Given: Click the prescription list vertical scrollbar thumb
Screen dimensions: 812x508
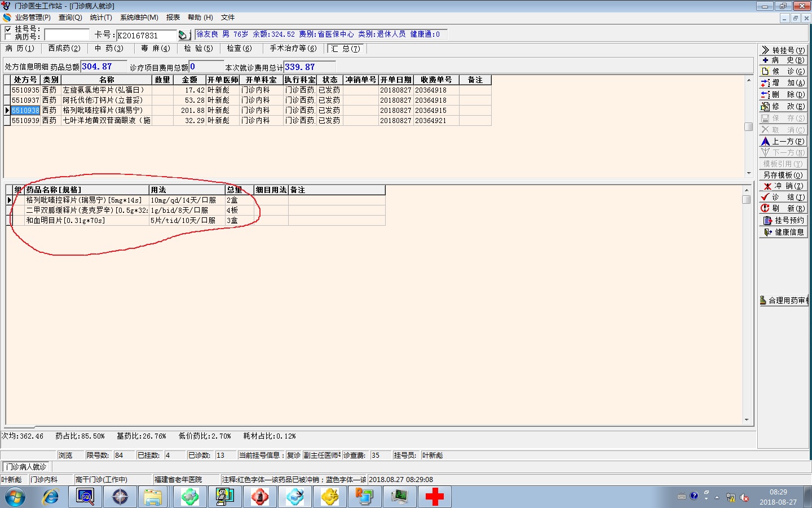Looking at the screenshot, I should coord(749,127).
